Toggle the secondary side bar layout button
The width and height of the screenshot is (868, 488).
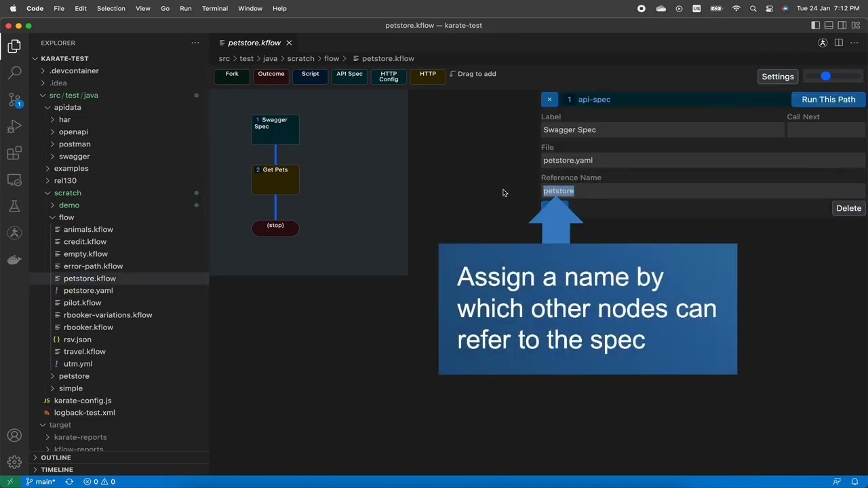coord(842,26)
